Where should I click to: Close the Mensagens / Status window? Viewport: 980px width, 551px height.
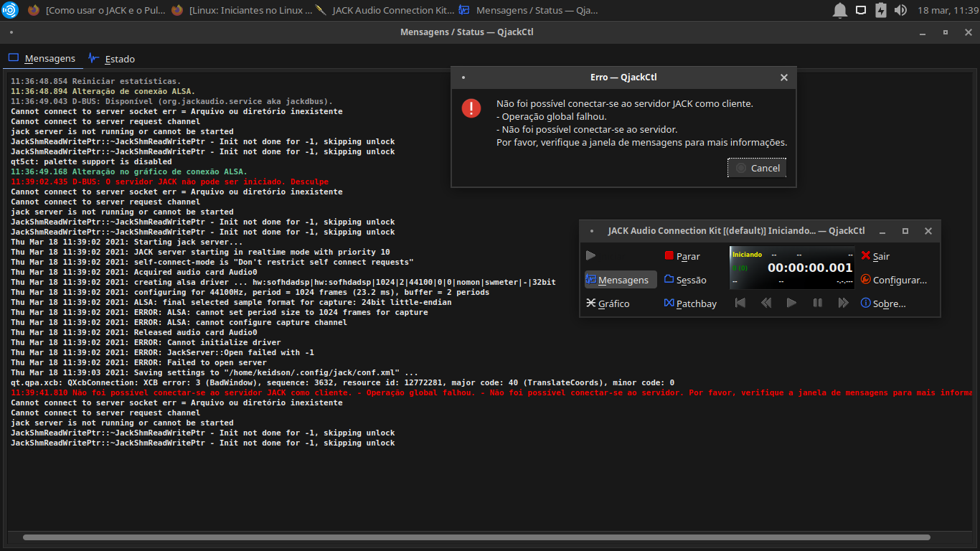pyautogui.click(x=969, y=32)
